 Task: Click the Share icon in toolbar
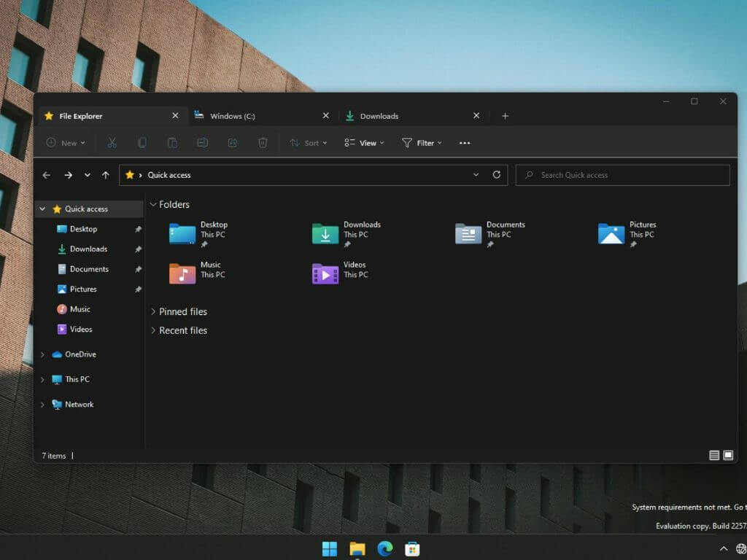coord(233,143)
